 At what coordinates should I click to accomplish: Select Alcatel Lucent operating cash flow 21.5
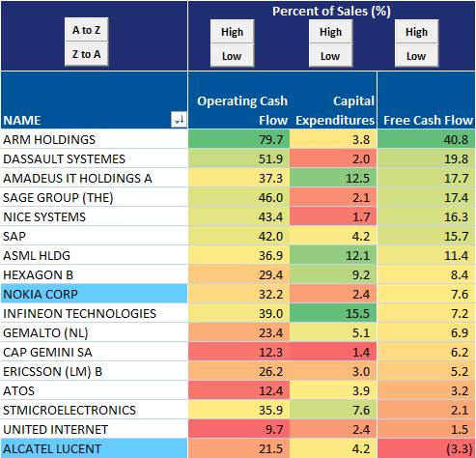(x=238, y=448)
